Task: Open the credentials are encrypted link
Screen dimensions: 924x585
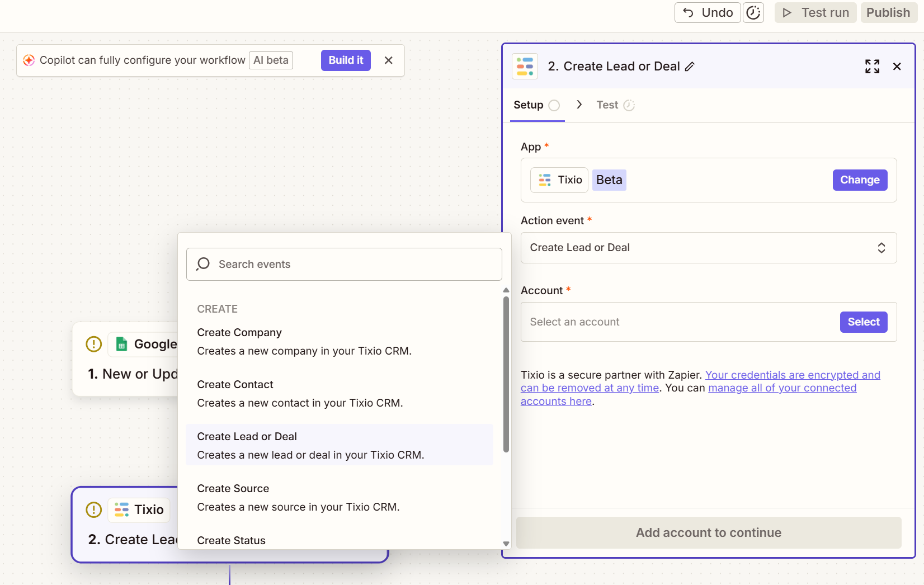Action: 700,381
